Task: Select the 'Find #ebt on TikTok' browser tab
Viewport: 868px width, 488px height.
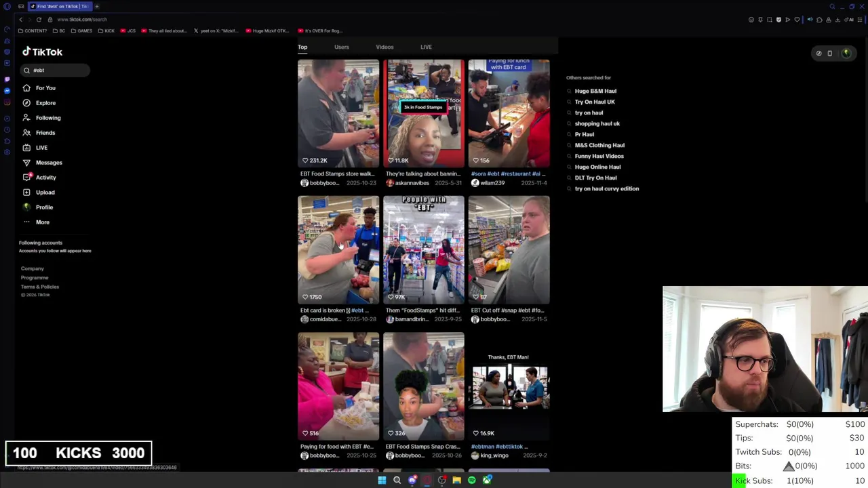Action: [59, 6]
